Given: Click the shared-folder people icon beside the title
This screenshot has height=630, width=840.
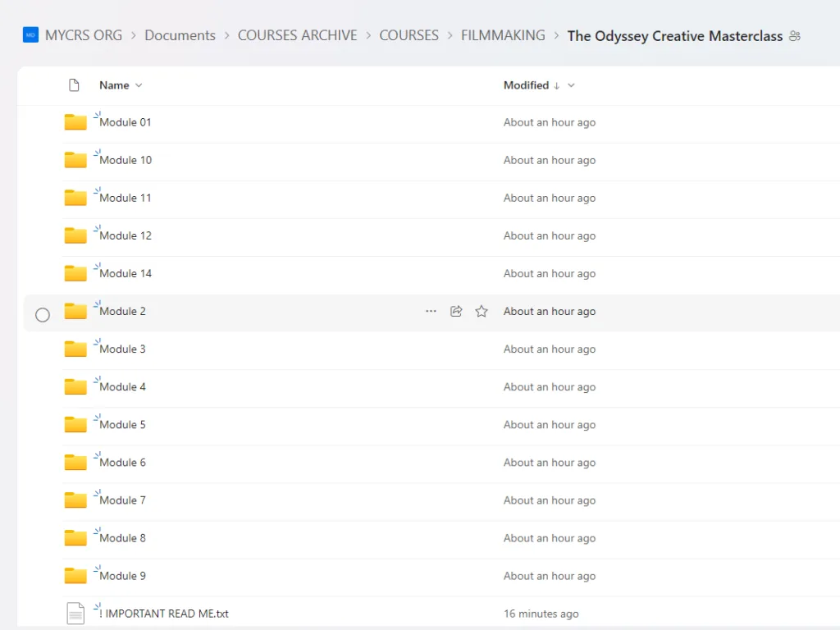Looking at the screenshot, I should coord(794,36).
